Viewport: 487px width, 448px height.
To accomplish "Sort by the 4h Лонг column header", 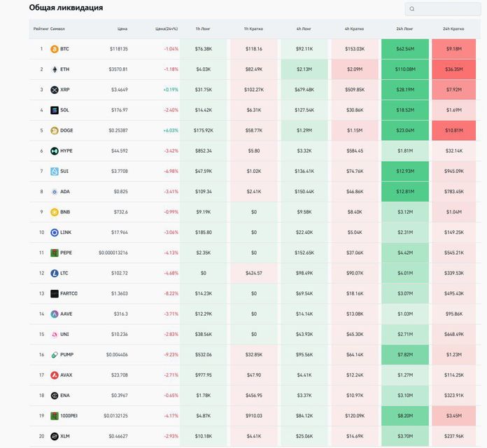I will click(304, 29).
